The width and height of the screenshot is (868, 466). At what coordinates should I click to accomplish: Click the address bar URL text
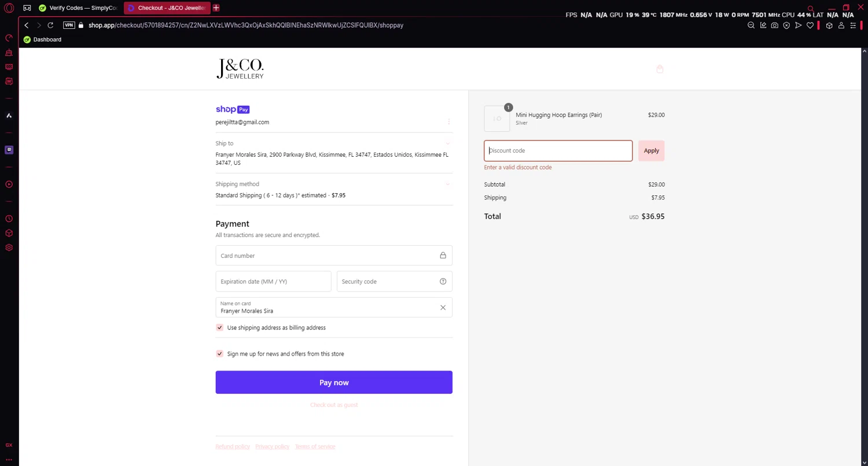click(246, 25)
